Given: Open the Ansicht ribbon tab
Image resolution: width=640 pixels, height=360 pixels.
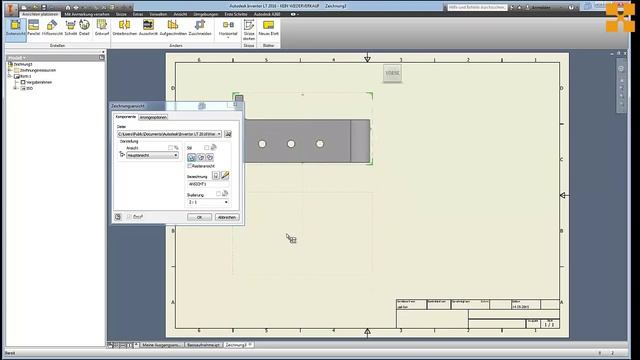Looking at the screenshot, I should [x=180, y=14].
